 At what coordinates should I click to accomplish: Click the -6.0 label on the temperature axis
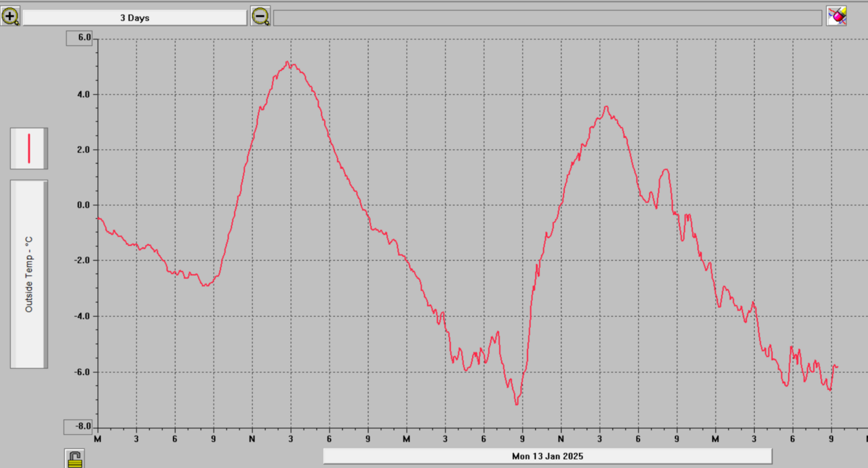click(x=82, y=372)
